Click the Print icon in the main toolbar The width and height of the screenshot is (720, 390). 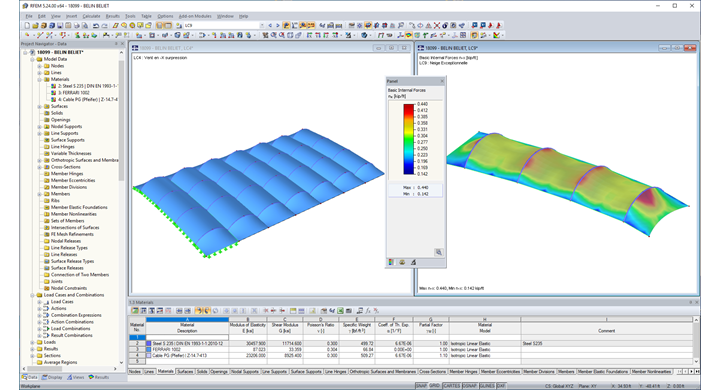coord(77,26)
